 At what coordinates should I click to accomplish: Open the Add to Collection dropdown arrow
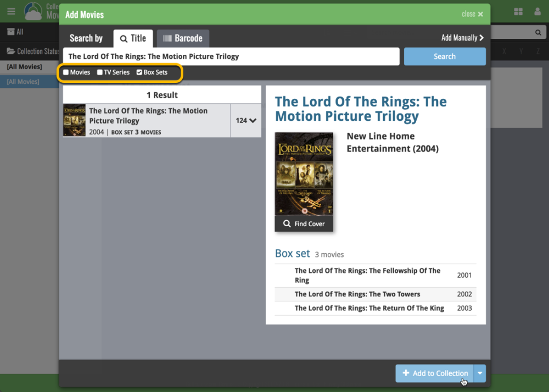(480, 373)
